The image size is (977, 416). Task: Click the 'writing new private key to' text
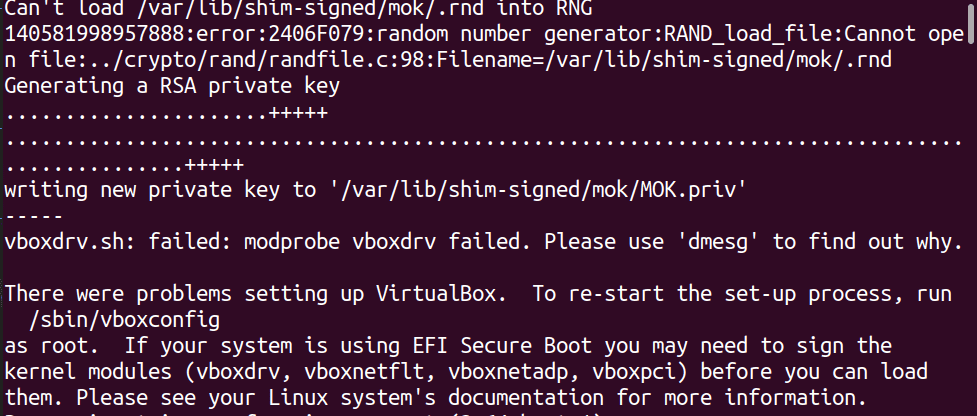[157, 189]
